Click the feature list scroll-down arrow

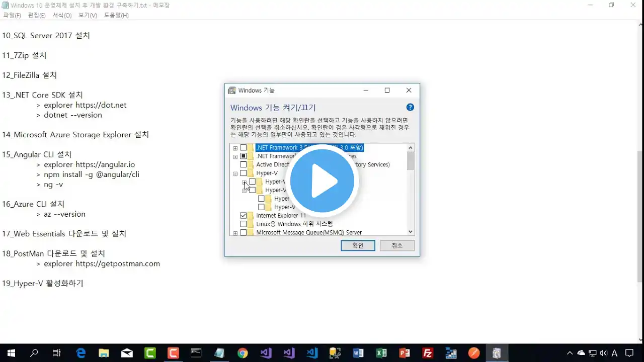pos(411,232)
